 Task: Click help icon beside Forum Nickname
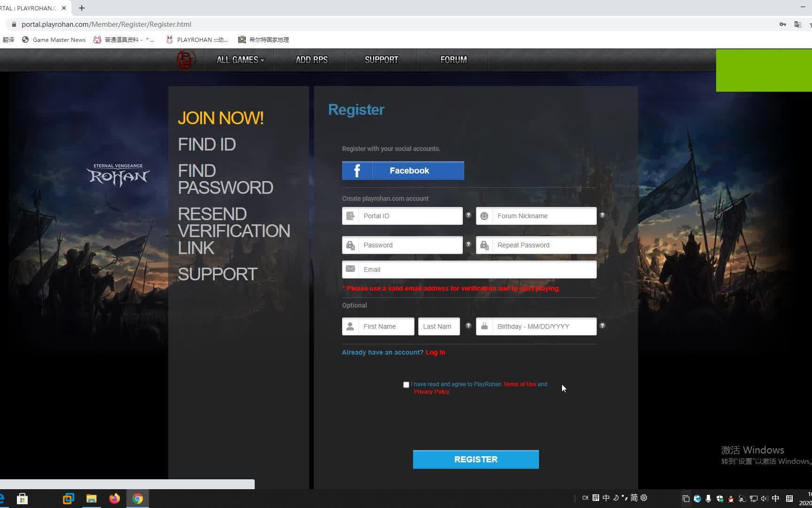tap(602, 215)
